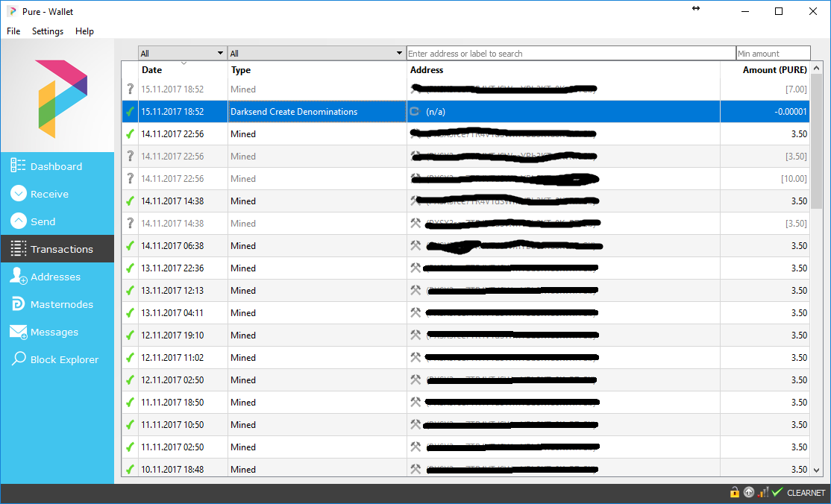Image resolution: width=831 pixels, height=504 pixels.
Task: Click the "(n/a)" address text
Action: (436, 112)
